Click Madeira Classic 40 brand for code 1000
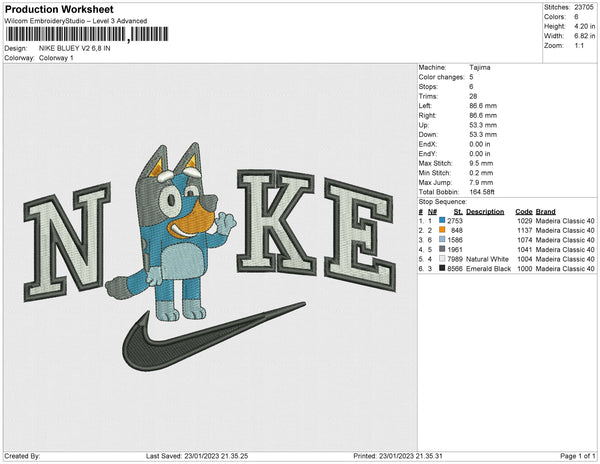The height and width of the screenshot is (464, 600). 565,269
